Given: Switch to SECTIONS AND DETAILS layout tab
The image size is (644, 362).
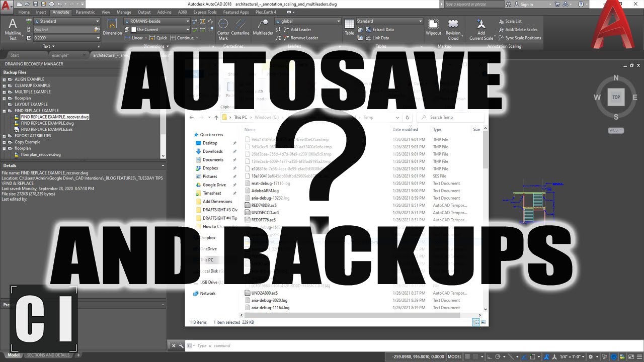Looking at the screenshot, I should pos(48,355).
